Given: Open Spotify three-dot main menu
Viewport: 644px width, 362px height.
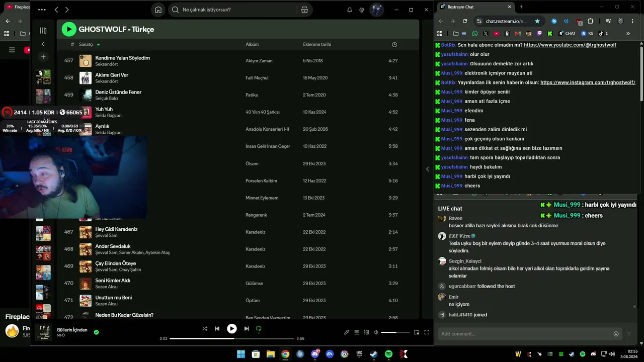Looking at the screenshot, I should pos(42,10).
